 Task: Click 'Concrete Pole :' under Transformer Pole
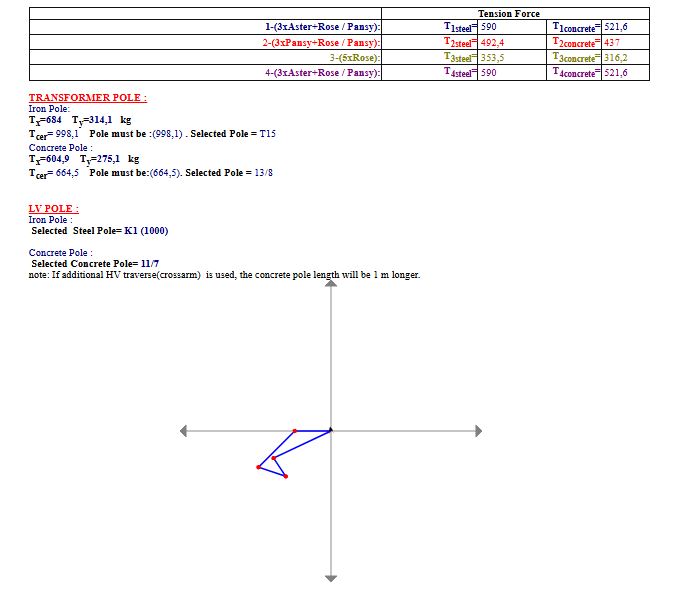tap(61, 148)
